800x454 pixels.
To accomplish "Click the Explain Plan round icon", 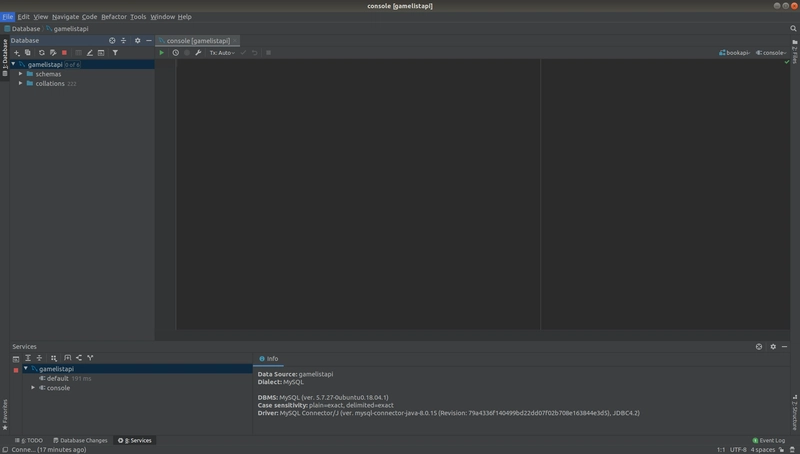I will [x=187, y=53].
